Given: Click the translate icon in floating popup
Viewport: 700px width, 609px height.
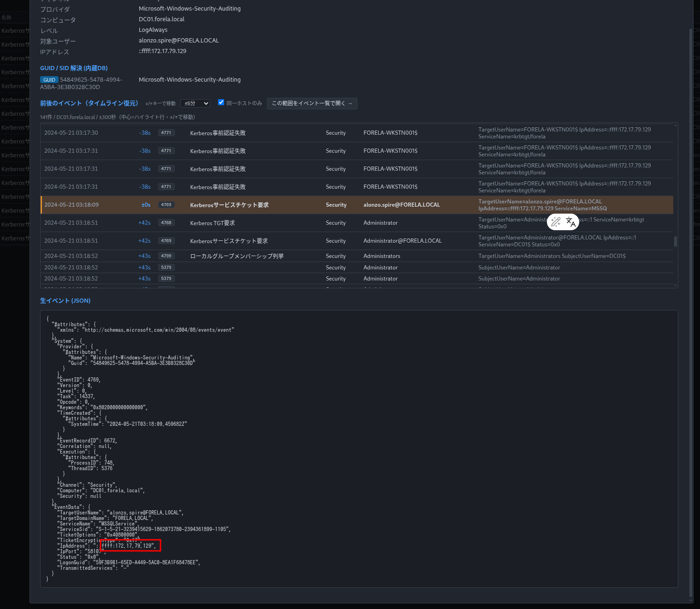Looking at the screenshot, I should pos(571,222).
